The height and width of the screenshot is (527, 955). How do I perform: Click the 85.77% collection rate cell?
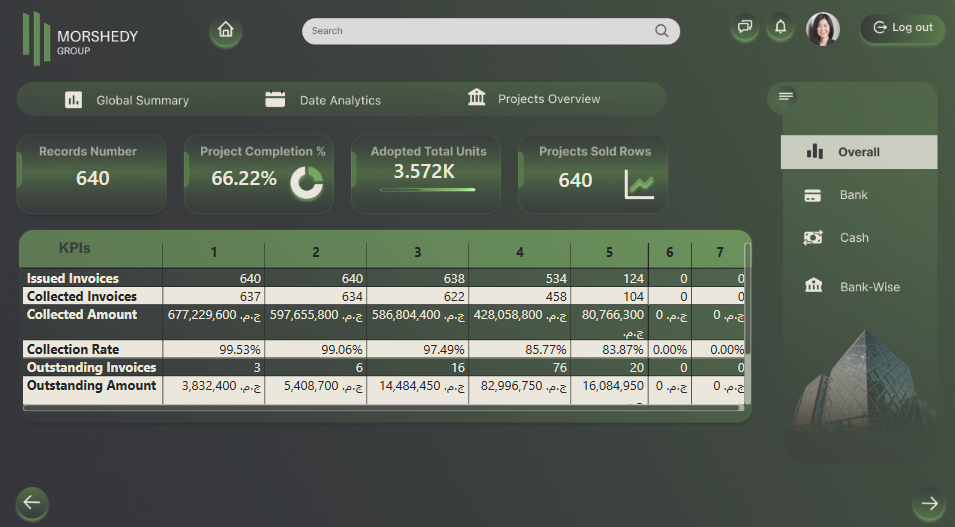pos(520,350)
